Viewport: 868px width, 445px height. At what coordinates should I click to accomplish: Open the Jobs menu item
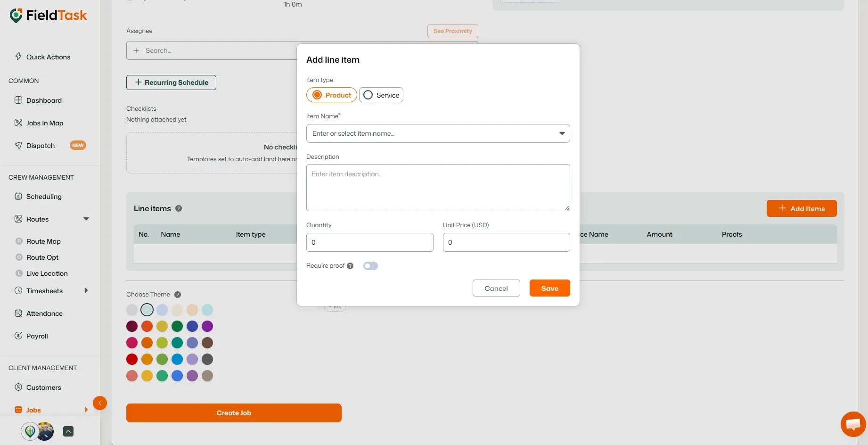[33, 410]
